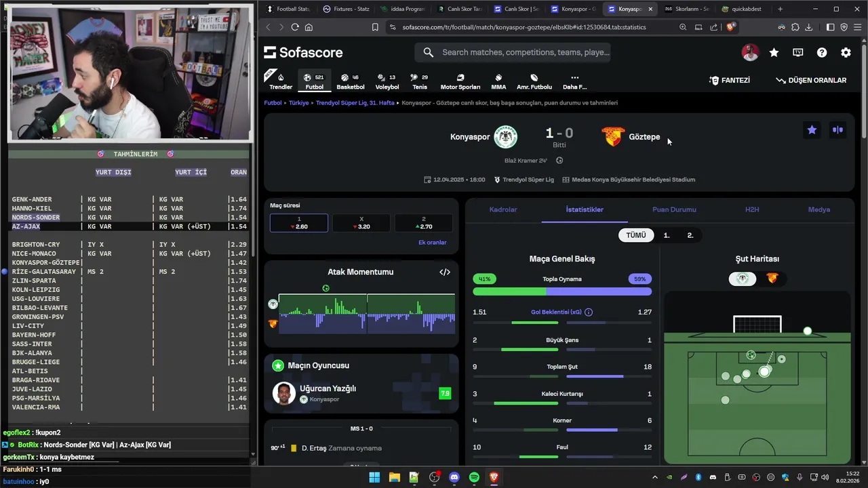
Task: Open browser main menu
Action: tap(857, 27)
